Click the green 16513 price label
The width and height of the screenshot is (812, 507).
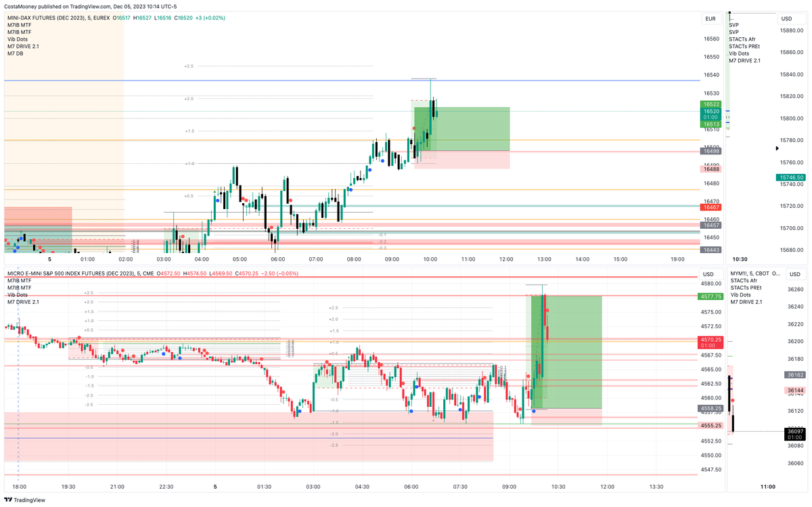711,124
